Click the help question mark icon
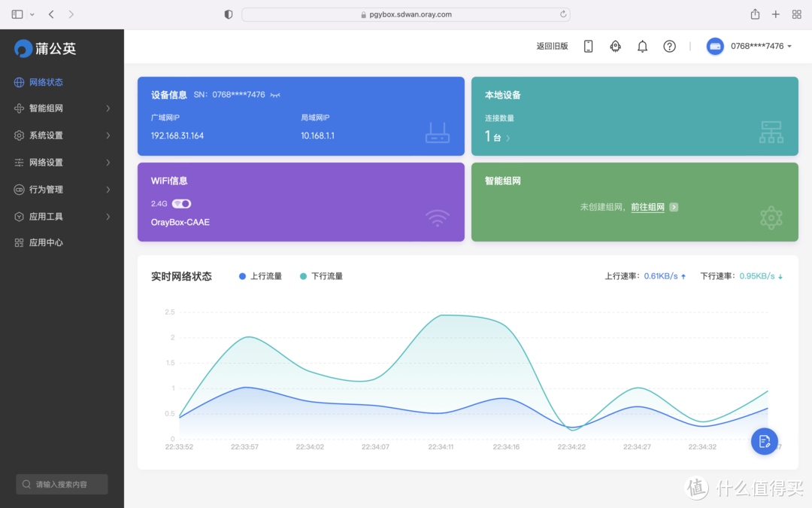This screenshot has width=812, height=508. click(x=669, y=46)
